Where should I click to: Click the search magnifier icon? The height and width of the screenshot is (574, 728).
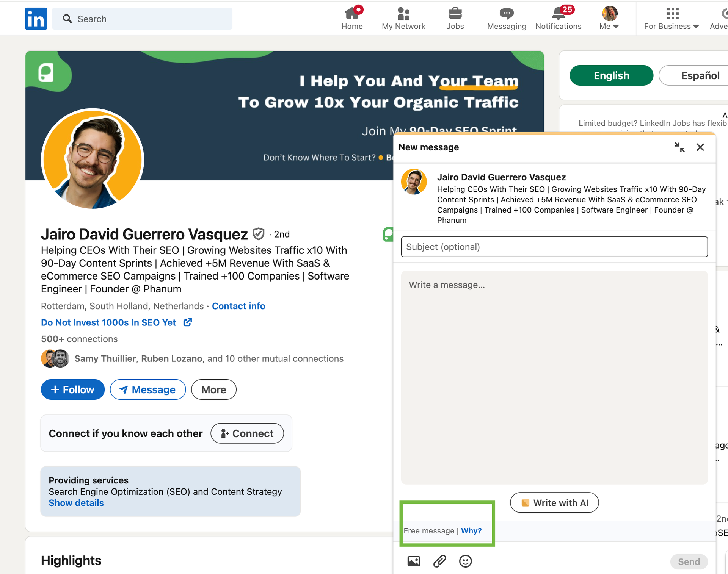67,19
